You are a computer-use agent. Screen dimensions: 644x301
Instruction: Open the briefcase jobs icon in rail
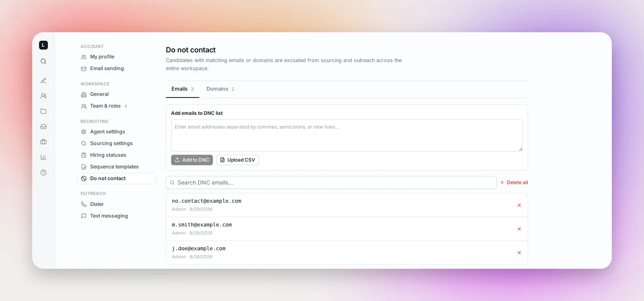[43, 142]
